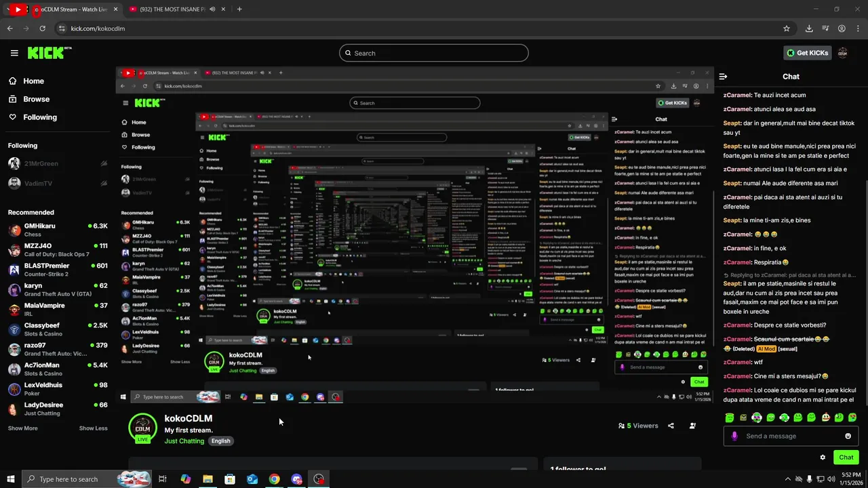Click the AI Mod badge in chat
The height and width of the screenshot is (488, 868).
pyautogui.click(x=766, y=349)
